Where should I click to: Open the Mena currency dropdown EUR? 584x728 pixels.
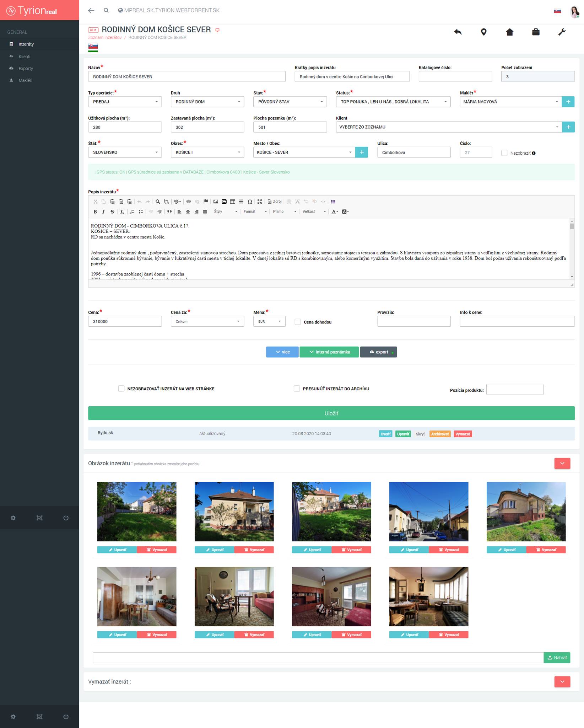269,321
